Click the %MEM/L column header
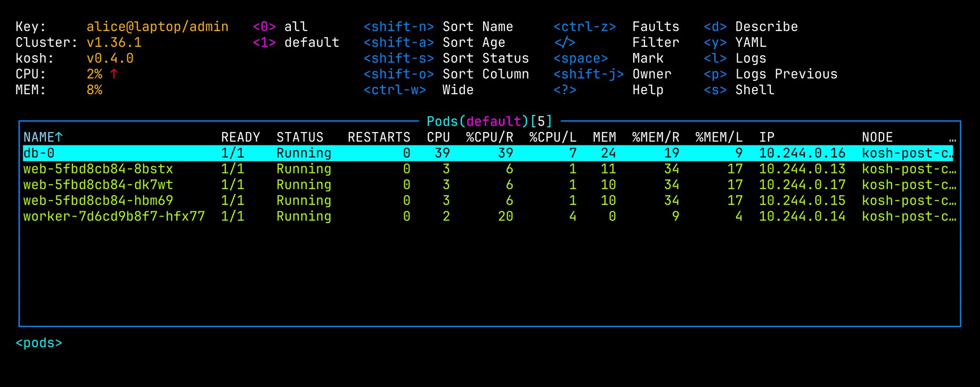980x387 pixels. (x=719, y=137)
